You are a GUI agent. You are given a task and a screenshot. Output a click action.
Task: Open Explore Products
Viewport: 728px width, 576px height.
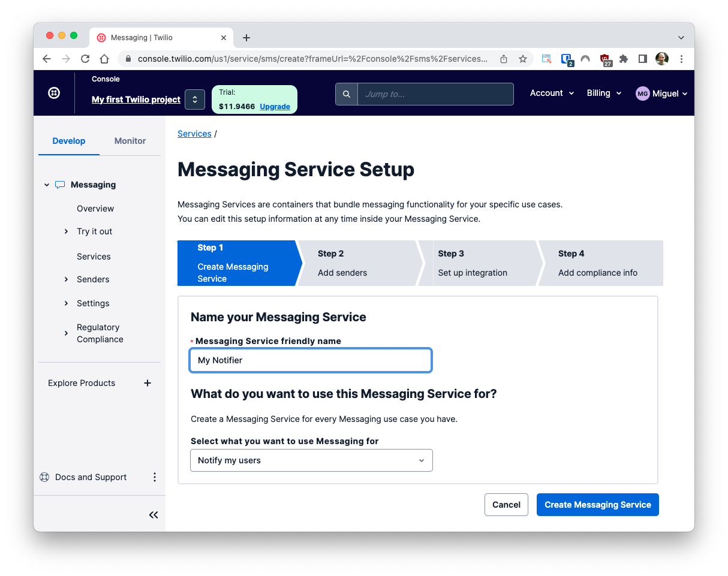click(x=82, y=383)
